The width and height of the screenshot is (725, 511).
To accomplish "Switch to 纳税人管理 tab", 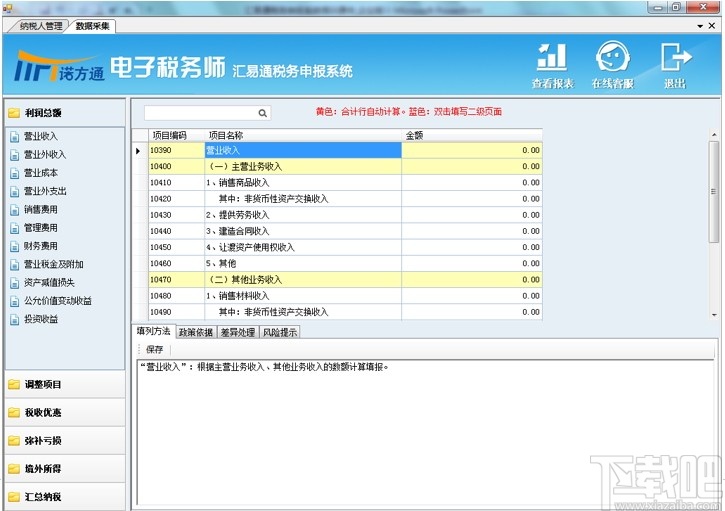I will click(x=41, y=26).
